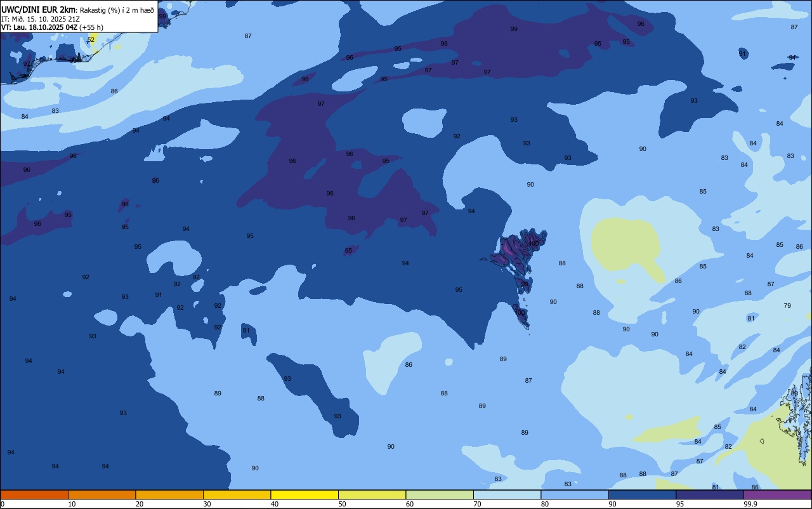Click the 80–90 blue legend swatch
The height and width of the screenshot is (509, 812).
click(x=575, y=494)
